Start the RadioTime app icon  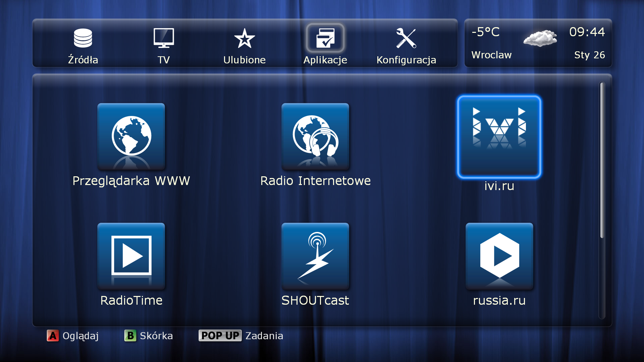[131, 256]
